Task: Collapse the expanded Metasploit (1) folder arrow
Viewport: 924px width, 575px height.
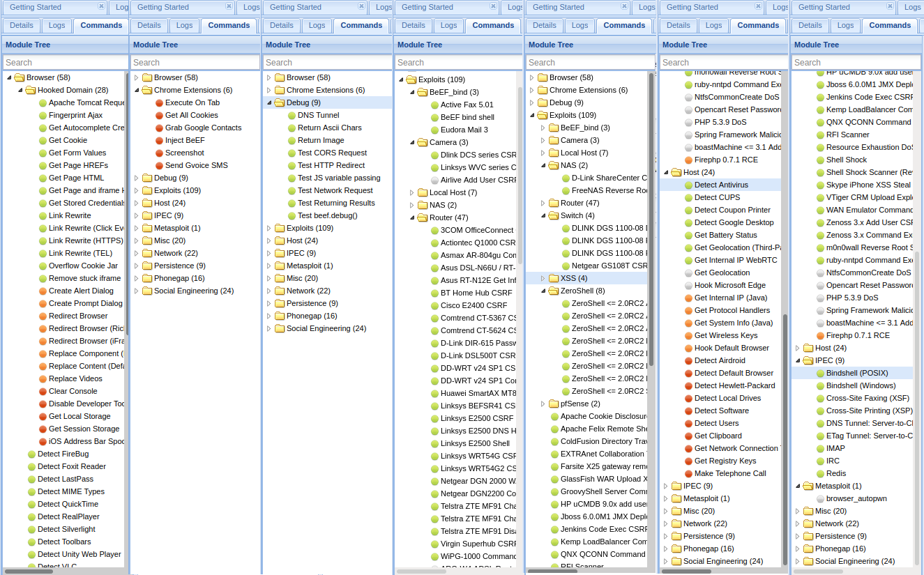Action: 798,486
